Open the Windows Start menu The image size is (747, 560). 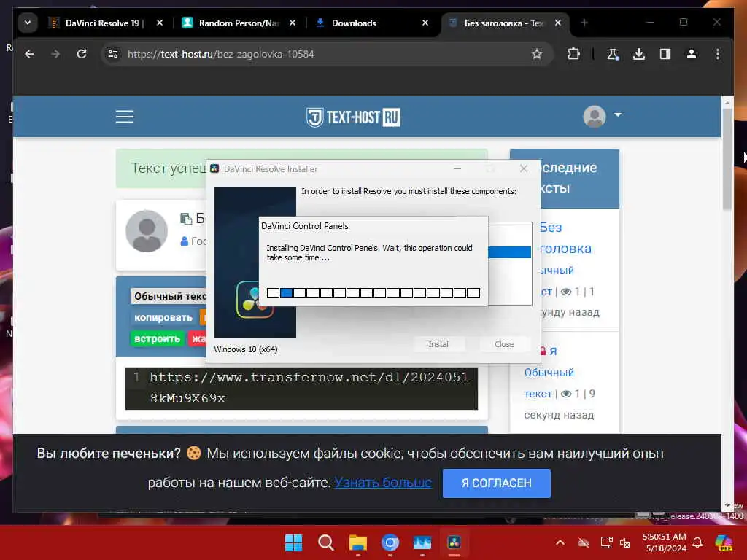(x=293, y=542)
